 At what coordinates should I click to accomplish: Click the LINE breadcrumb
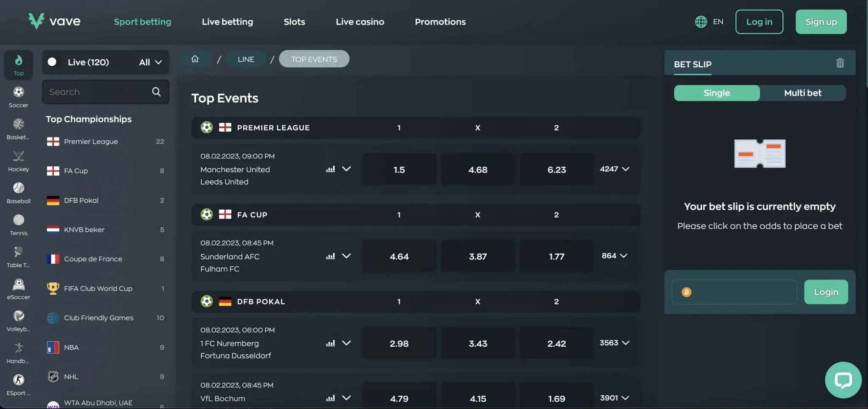[246, 59]
